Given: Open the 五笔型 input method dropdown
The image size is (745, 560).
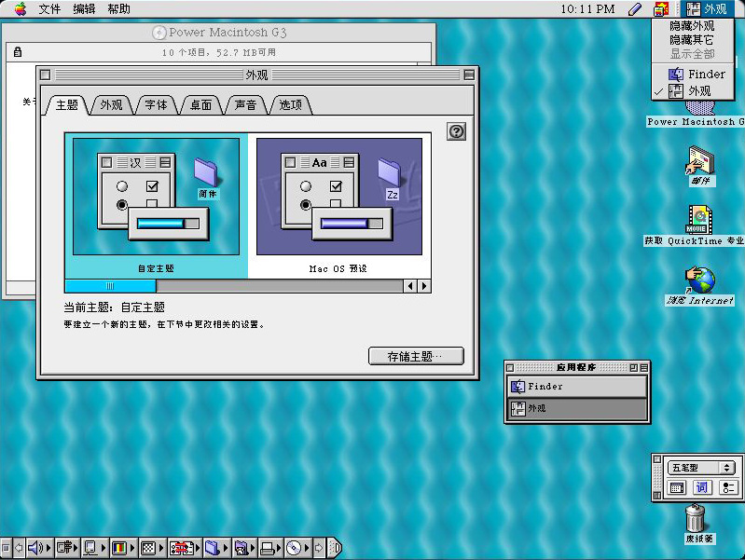Looking at the screenshot, I should point(701,467).
